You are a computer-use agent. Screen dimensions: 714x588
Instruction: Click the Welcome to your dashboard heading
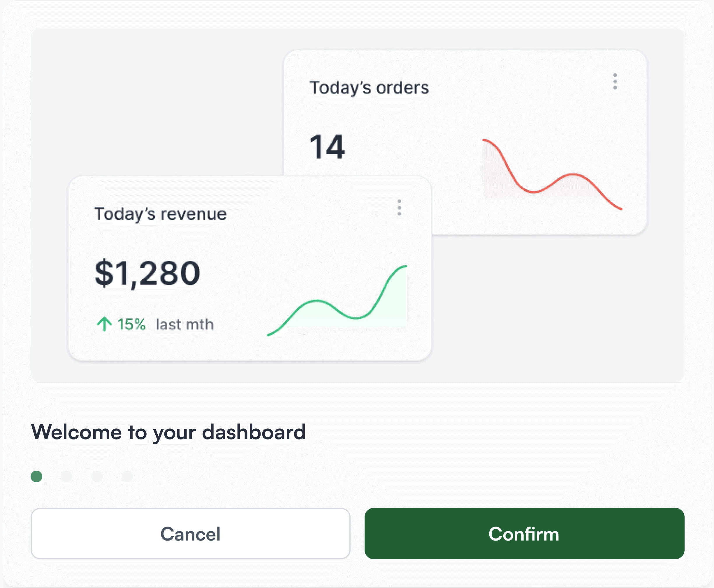click(168, 432)
